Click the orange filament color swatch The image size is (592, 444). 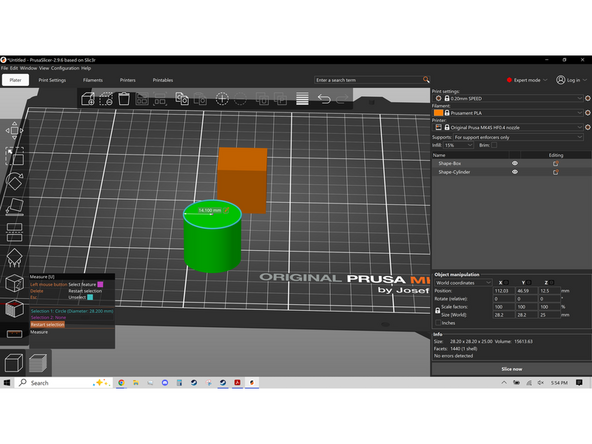(438, 113)
